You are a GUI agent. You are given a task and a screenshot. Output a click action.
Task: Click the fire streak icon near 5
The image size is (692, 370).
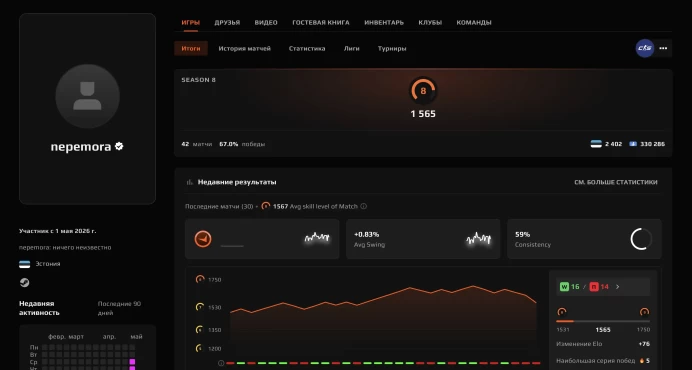(x=642, y=361)
